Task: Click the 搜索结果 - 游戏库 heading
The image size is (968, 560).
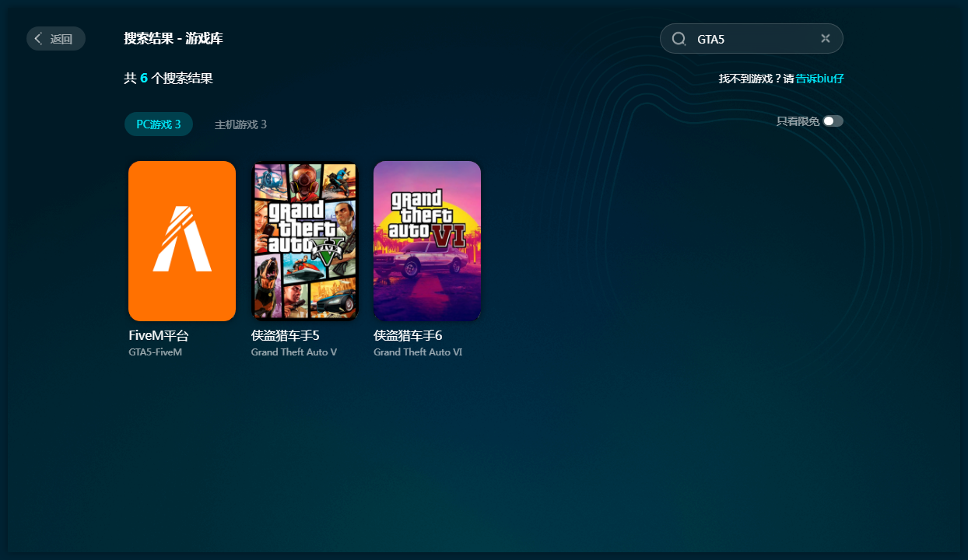Action: 174,39
